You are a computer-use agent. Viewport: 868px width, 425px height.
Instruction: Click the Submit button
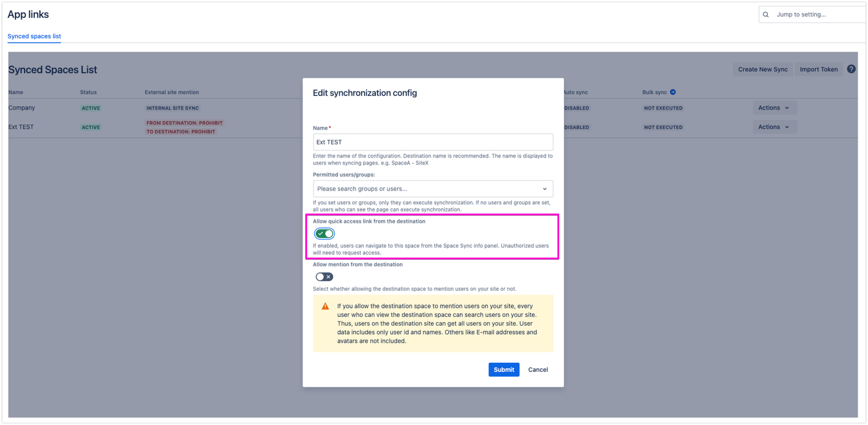tap(503, 370)
